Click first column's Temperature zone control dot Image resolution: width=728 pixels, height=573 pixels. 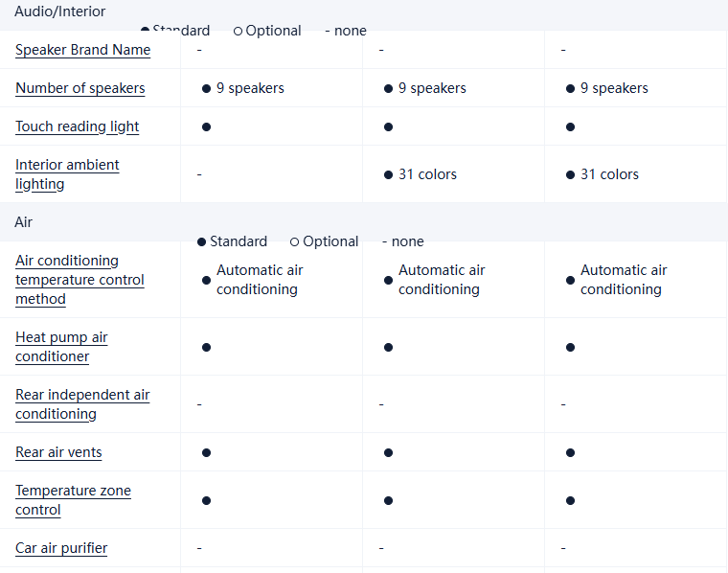point(206,500)
